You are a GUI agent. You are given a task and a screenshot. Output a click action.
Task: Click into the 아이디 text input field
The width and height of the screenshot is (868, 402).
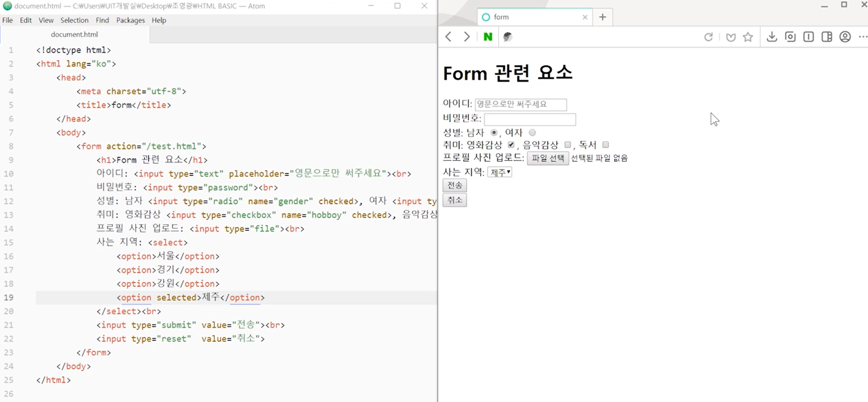point(521,104)
